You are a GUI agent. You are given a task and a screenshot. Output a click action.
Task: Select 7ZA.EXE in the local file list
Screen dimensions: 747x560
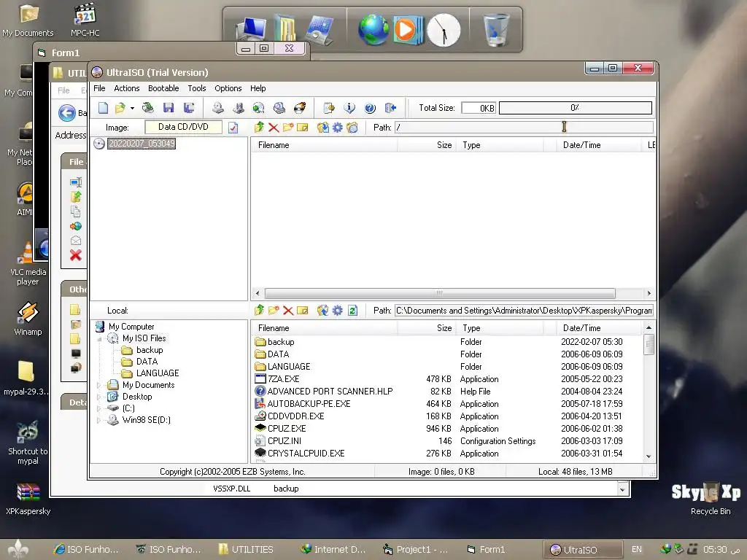[284, 379]
